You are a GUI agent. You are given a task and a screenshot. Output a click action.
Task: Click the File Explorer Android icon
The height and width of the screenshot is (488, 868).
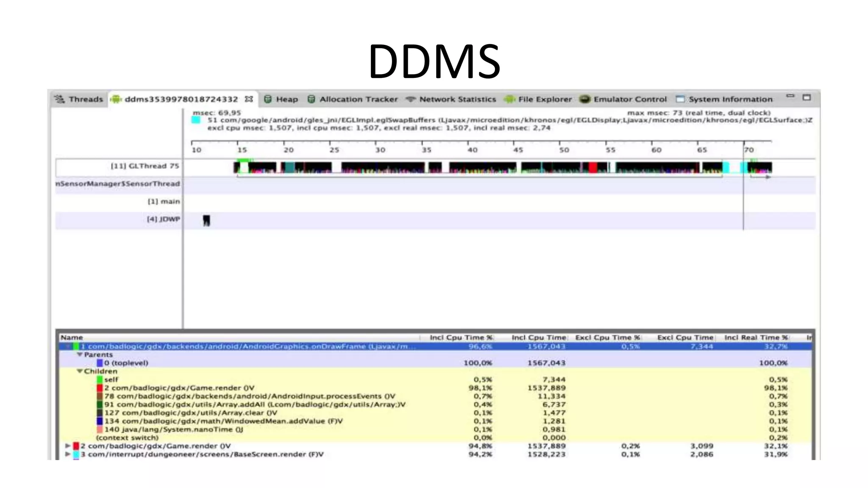(x=509, y=99)
